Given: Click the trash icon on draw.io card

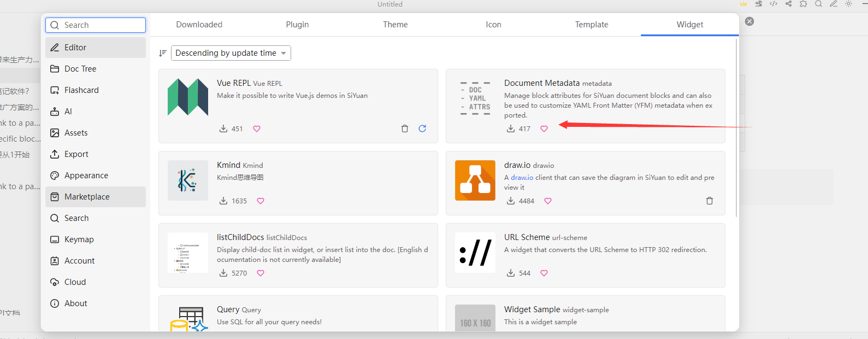Looking at the screenshot, I should click(x=710, y=201).
